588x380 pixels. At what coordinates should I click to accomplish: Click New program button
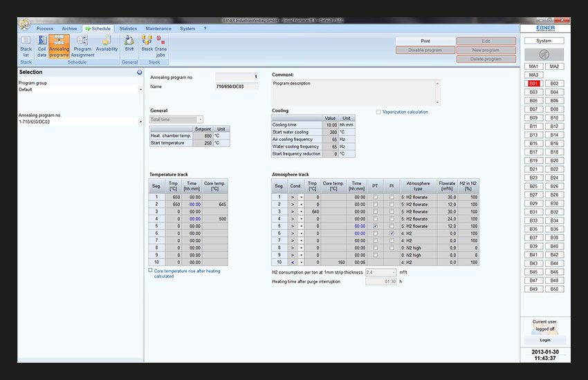coord(486,50)
